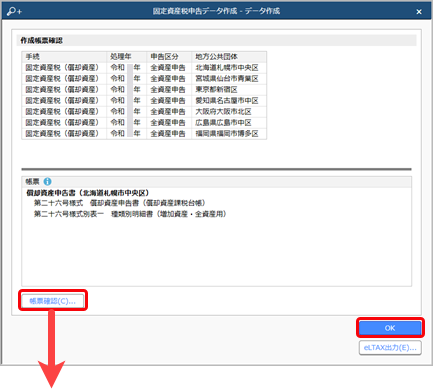Select 第二十六号様式別表一 種類別明細書 item

point(130,214)
